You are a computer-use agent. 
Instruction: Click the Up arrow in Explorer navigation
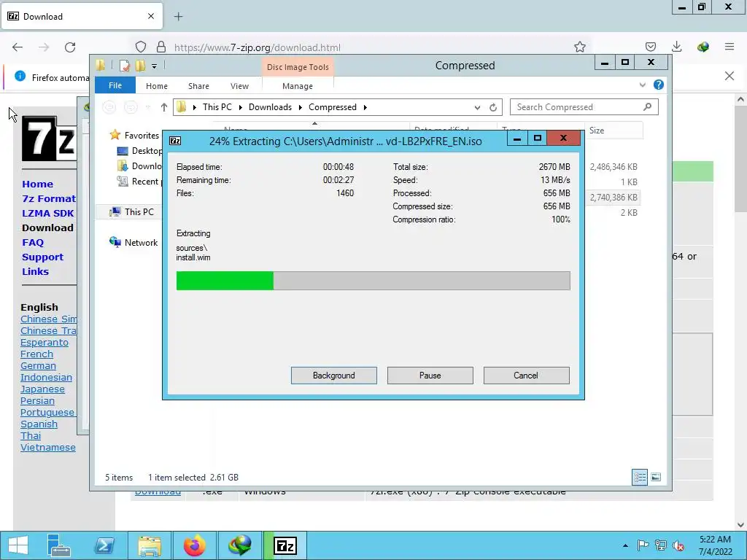click(164, 107)
